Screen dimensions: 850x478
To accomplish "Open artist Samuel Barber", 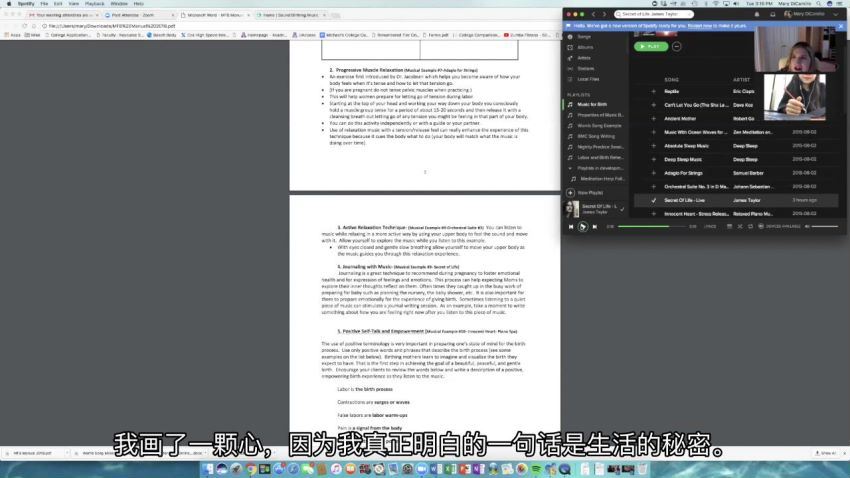I will 748,173.
